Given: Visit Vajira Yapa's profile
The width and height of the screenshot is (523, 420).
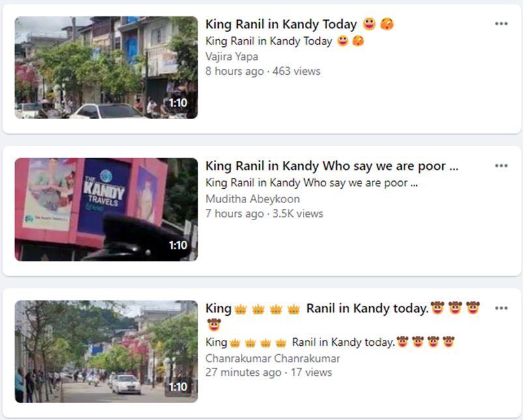Looking at the screenshot, I should pyautogui.click(x=231, y=57).
